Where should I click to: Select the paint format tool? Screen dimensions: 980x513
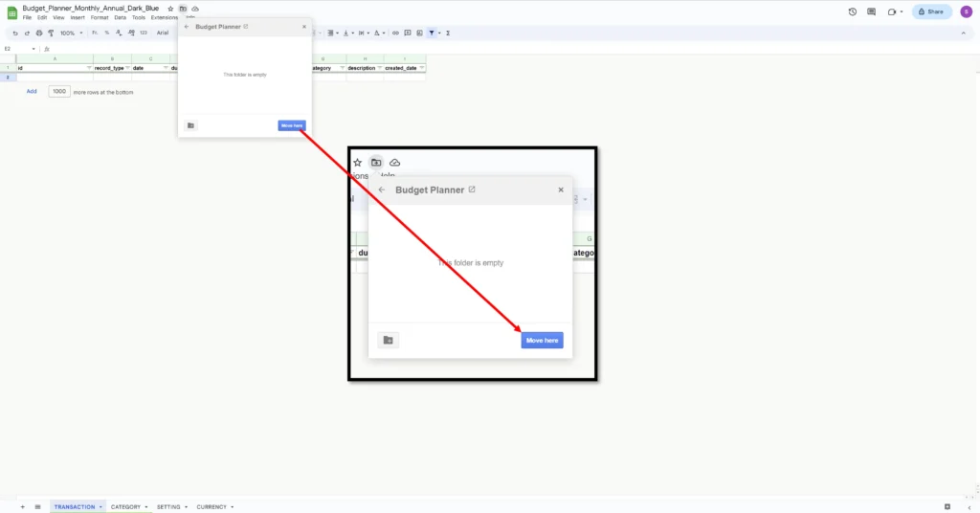coord(52,33)
